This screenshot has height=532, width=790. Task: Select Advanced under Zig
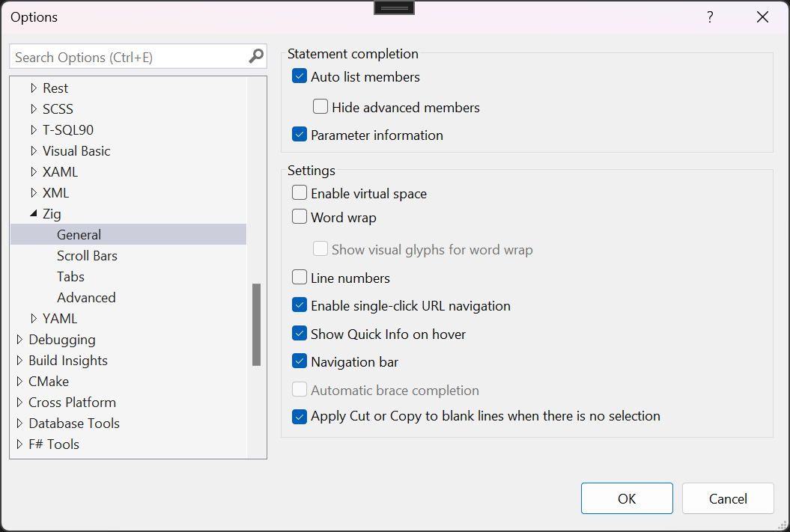[x=86, y=297]
